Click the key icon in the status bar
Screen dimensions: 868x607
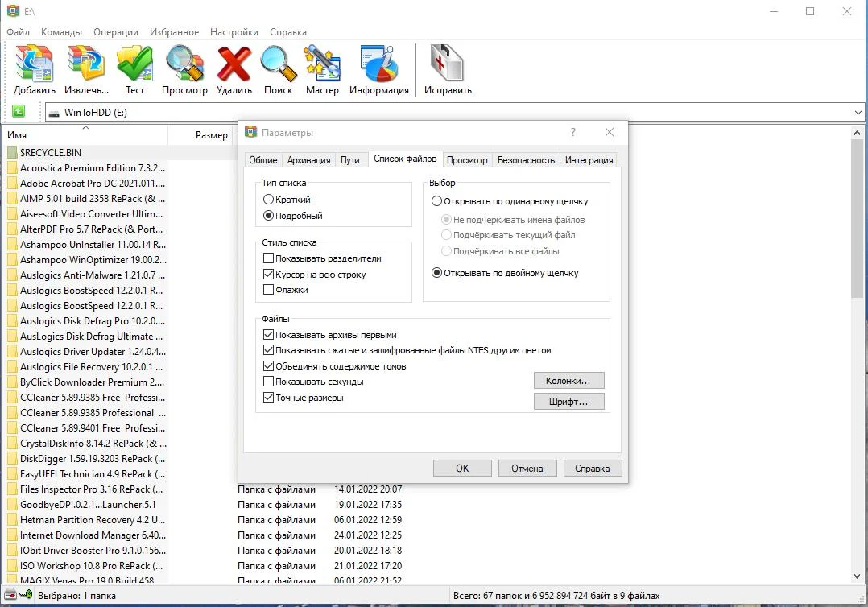coord(26,595)
